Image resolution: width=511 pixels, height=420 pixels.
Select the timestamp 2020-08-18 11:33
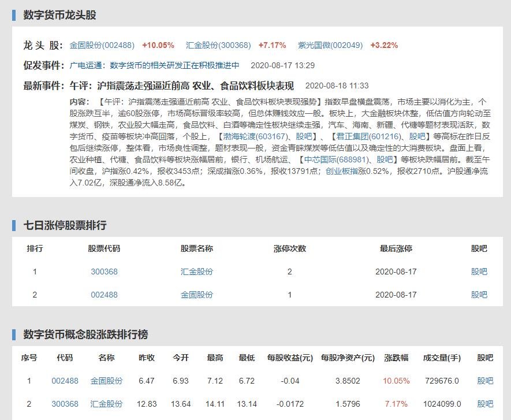pos(337,86)
